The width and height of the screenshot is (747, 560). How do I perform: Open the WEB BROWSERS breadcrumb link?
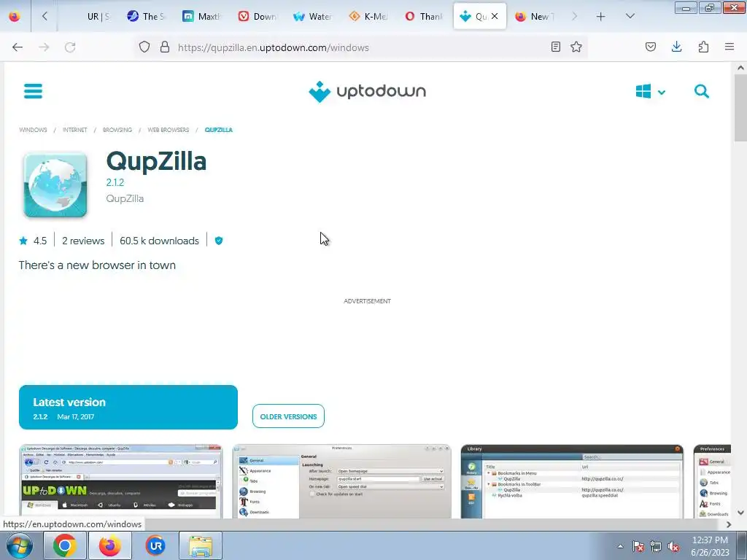pyautogui.click(x=169, y=130)
